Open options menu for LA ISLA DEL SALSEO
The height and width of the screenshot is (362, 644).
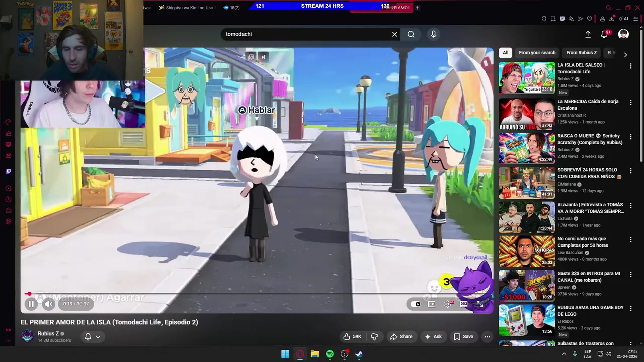(631, 66)
